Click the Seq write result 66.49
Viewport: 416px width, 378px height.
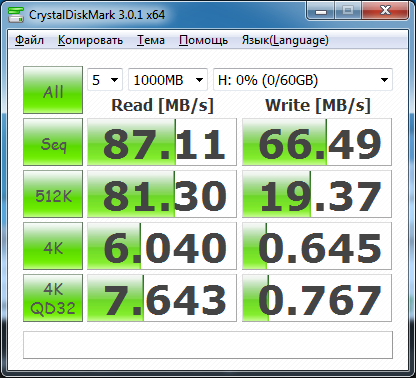tap(317, 142)
